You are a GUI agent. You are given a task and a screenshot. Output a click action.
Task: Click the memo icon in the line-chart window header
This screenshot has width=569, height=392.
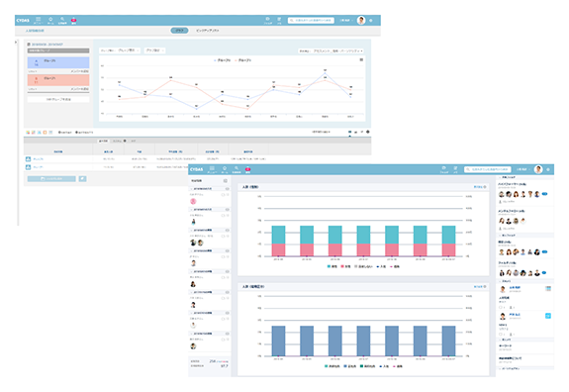coord(279,20)
